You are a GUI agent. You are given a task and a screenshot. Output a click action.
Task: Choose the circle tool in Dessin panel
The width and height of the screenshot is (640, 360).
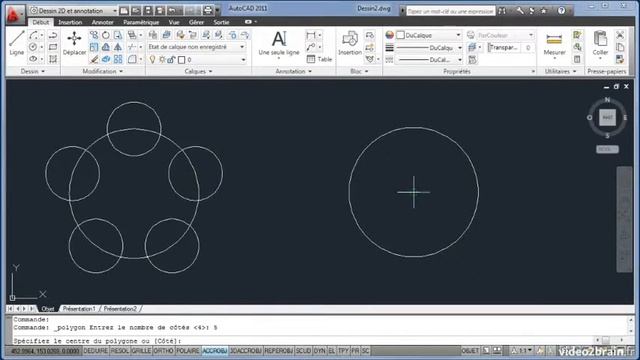point(33,47)
